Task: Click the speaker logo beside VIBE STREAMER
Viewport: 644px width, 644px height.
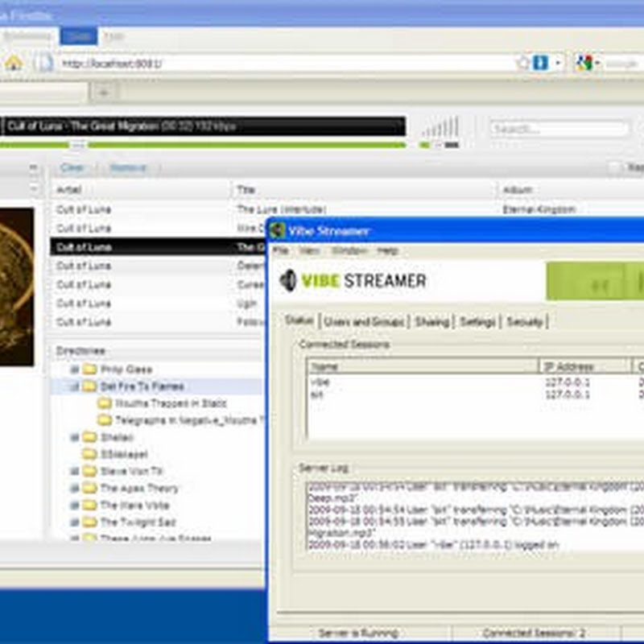Action: pyautogui.click(x=287, y=280)
